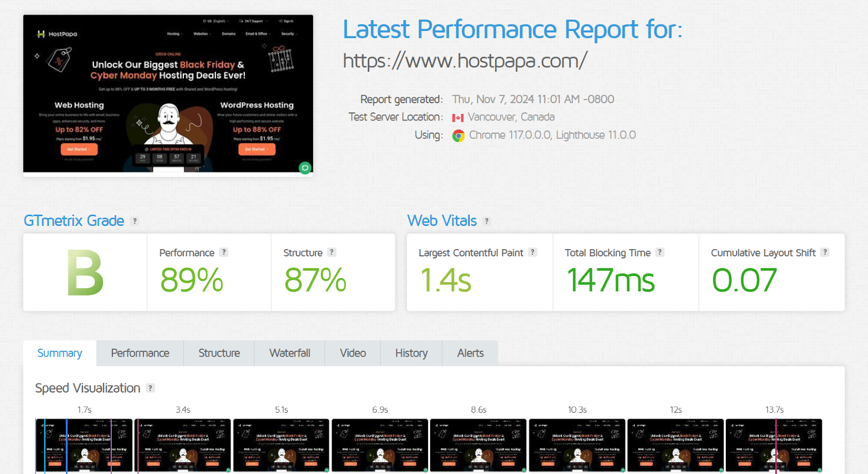The image size is (868, 474).
Task: Select the 6.9s filmstrip frame
Action: pyautogui.click(x=380, y=445)
